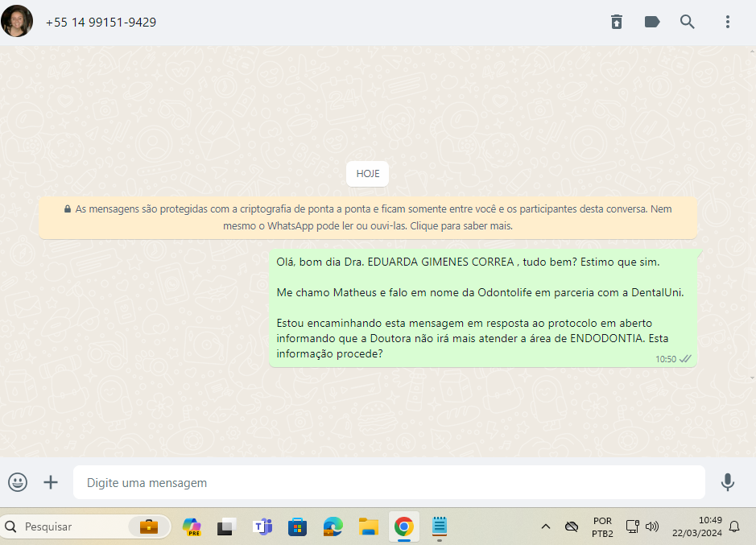This screenshot has height=545, width=756.
Task: Open Notepad from the taskbar
Action: tap(440, 526)
